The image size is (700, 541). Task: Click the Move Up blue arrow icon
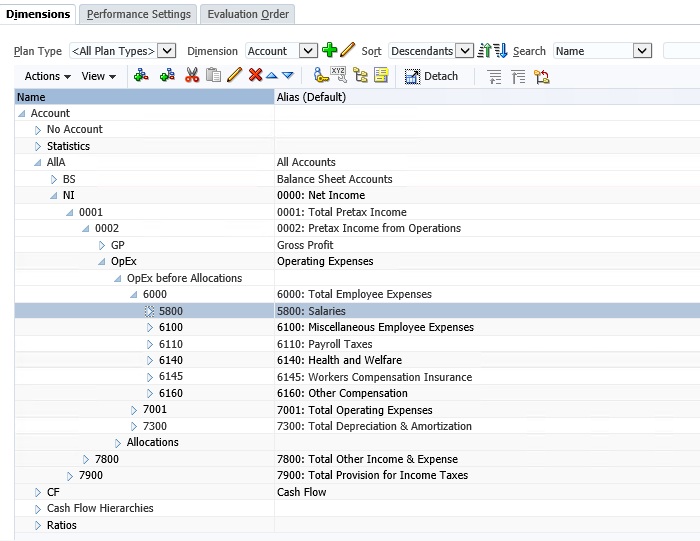point(271,76)
